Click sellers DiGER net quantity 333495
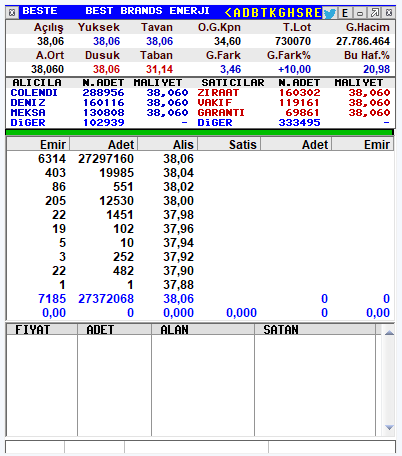Screen dimensions: 402x456 tap(299, 123)
